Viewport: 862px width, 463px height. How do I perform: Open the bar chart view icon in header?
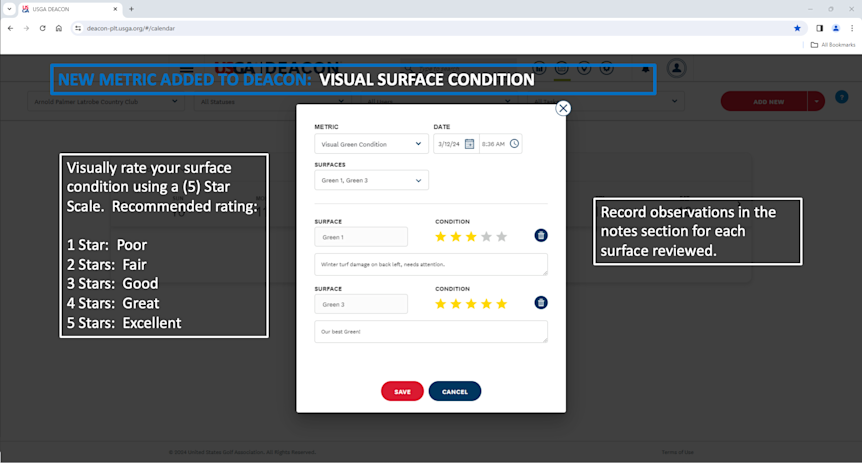coord(539,68)
